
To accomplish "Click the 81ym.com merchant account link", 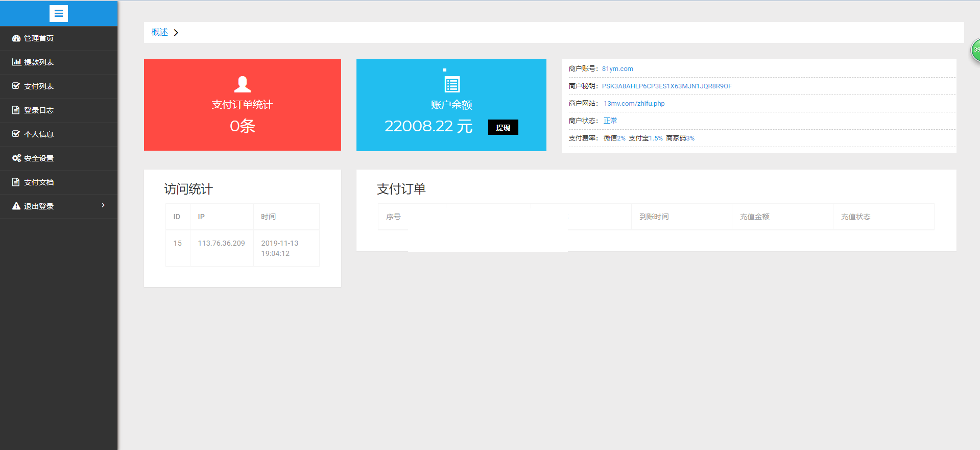I will pos(617,69).
